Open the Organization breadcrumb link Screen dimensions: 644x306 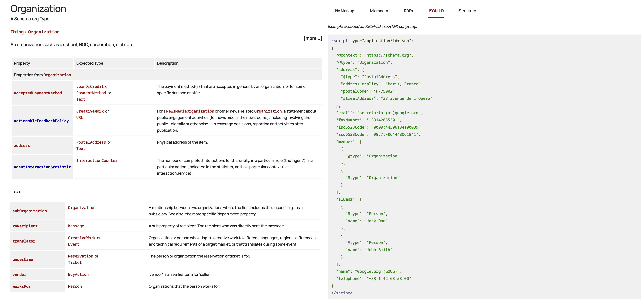point(44,32)
